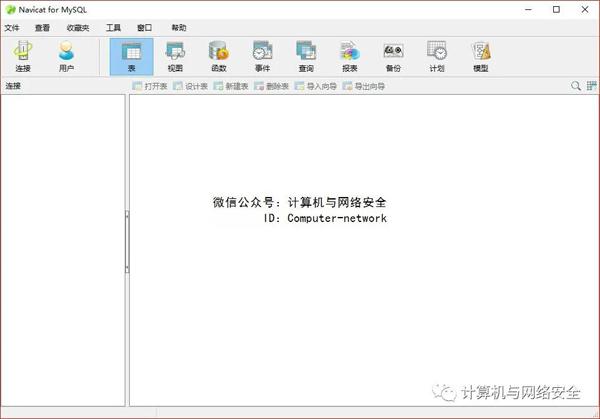Click the 连接 (Connection) toolbar icon
The height and width of the screenshot is (419, 600).
23,57
